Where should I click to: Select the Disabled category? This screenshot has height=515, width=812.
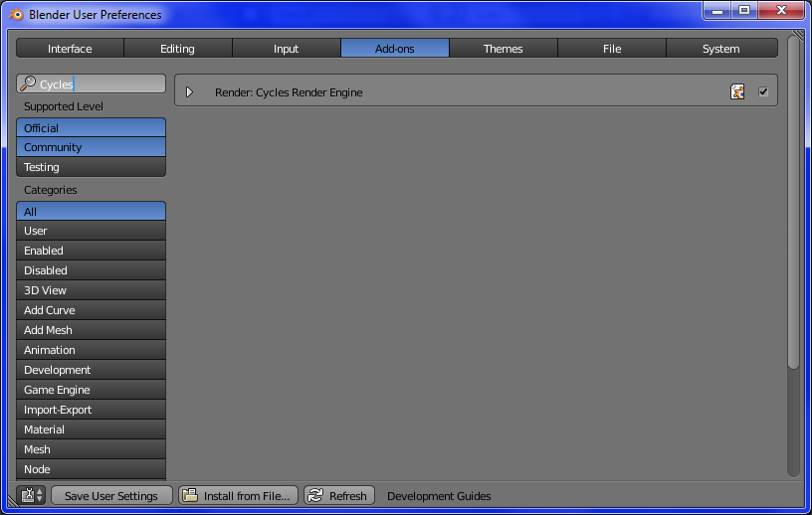pyautogui.click(x=92, y=270)
